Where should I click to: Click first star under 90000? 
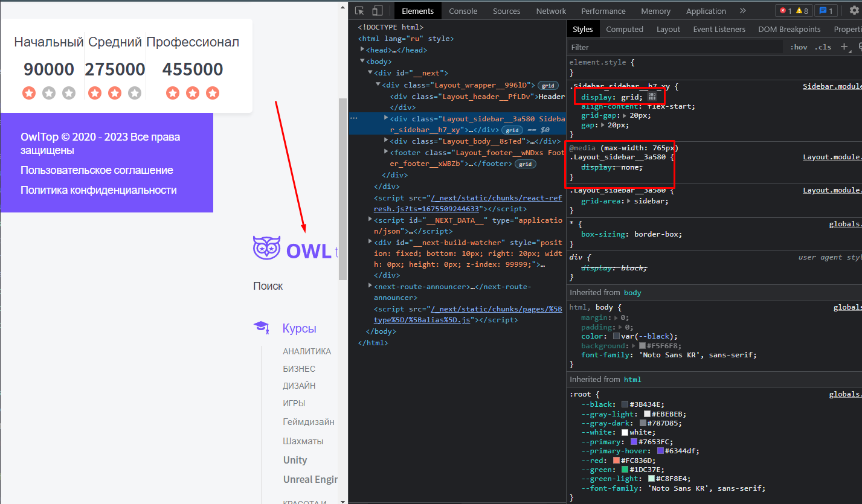29,93
